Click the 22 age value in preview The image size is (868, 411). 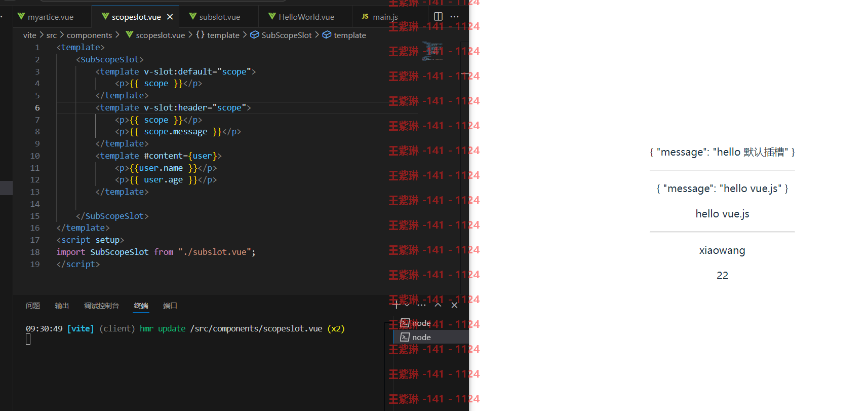click(722, 276)
